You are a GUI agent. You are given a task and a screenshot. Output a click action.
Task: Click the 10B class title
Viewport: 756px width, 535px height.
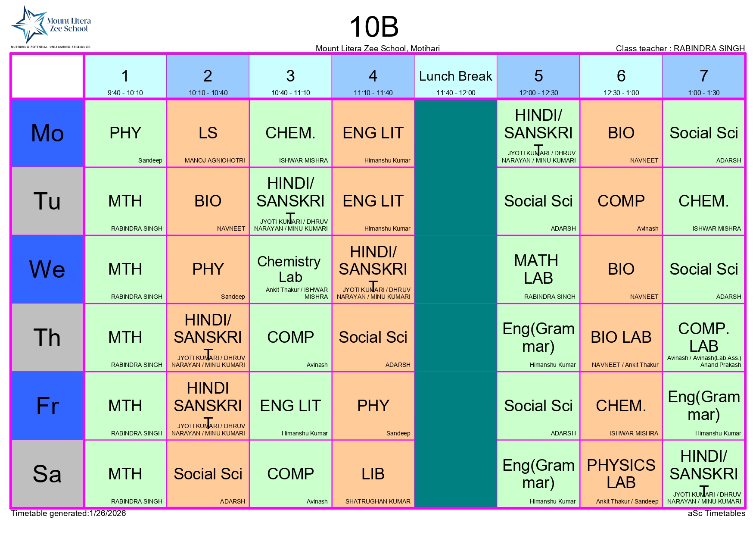click(374, 27)
